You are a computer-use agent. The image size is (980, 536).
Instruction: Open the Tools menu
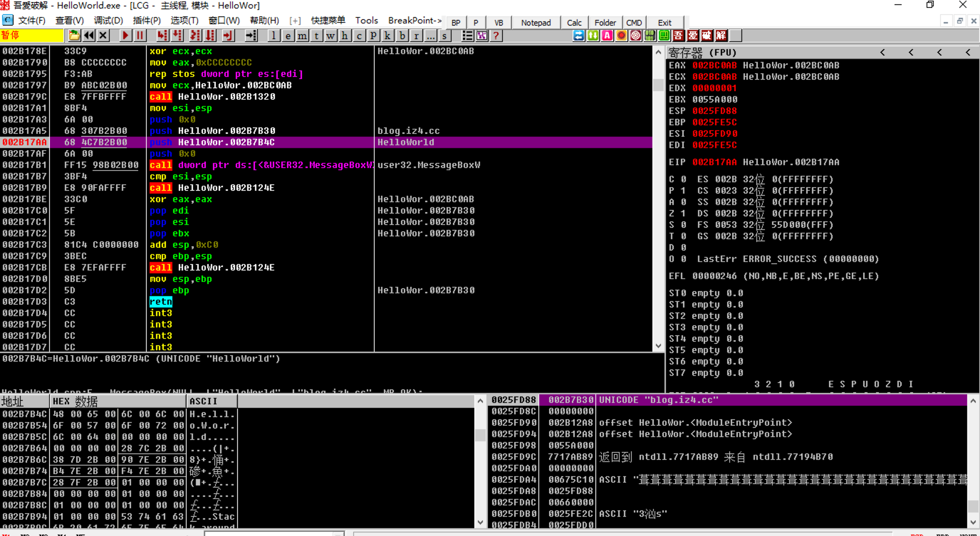(x=367, y=21)
